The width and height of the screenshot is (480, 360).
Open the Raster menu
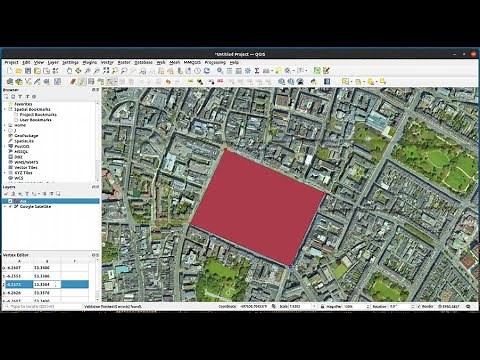tap(124, 62)
